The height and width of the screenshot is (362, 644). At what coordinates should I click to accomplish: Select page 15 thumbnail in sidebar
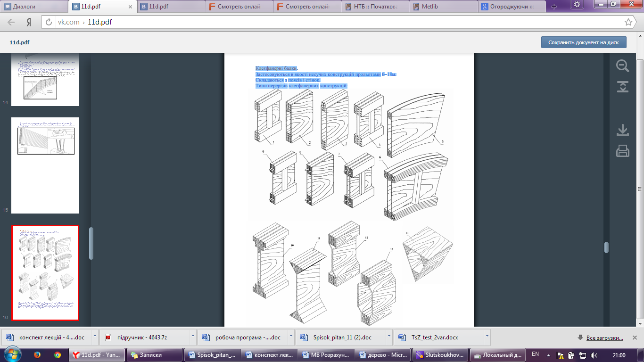(45, 165)
